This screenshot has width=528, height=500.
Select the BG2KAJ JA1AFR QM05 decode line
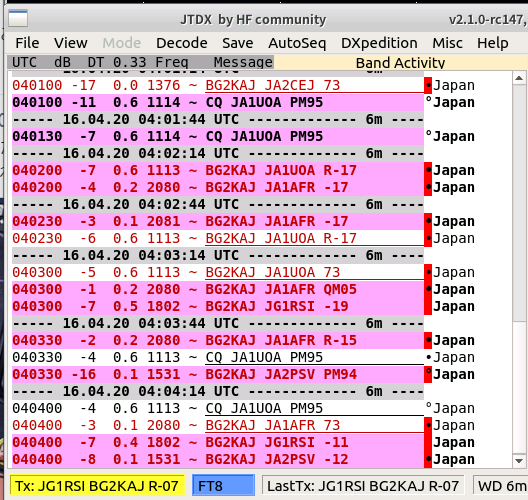[218, 290]
